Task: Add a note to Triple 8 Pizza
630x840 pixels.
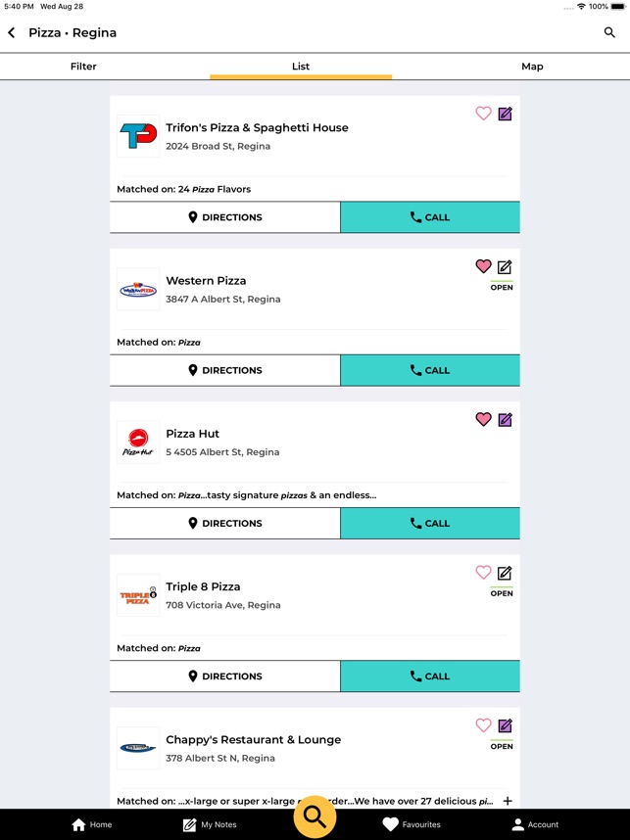Action: click(x=505, y=573)
